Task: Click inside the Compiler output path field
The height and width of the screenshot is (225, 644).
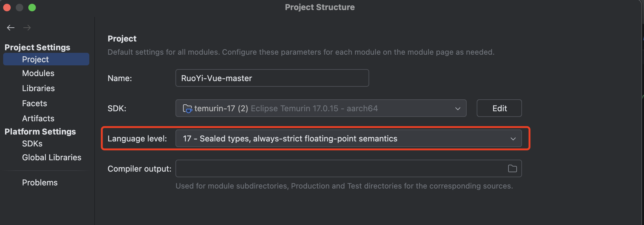Action: tap(341, 168)
